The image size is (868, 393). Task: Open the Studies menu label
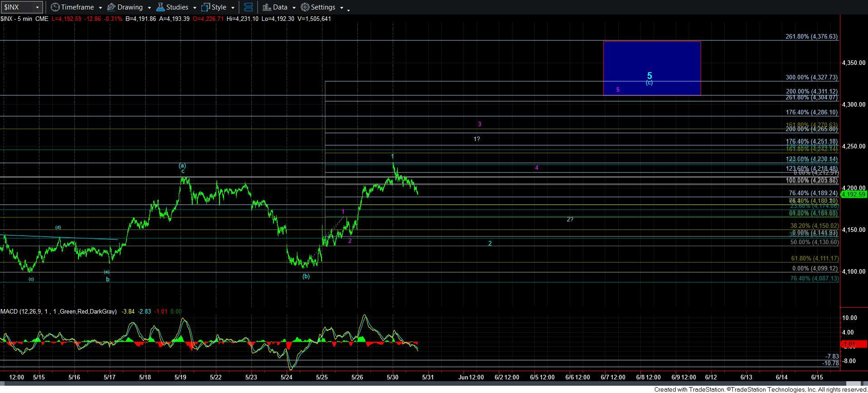tap(177, 7)
